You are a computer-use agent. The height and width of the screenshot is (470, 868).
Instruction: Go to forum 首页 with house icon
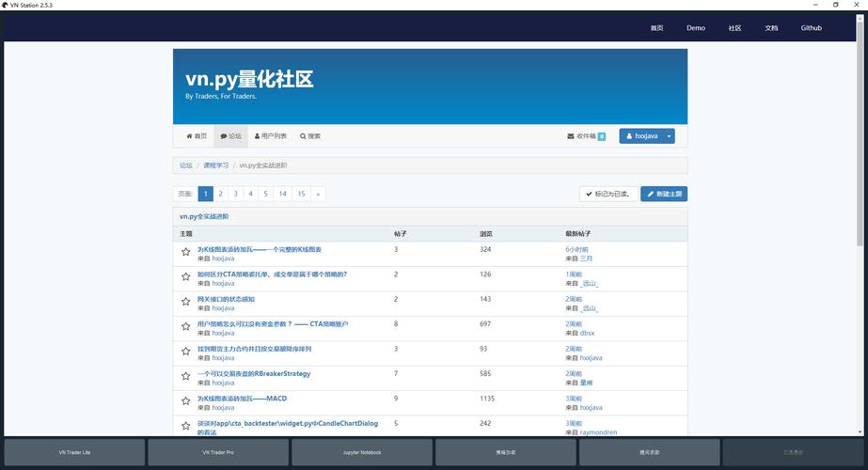coord(197,136)
